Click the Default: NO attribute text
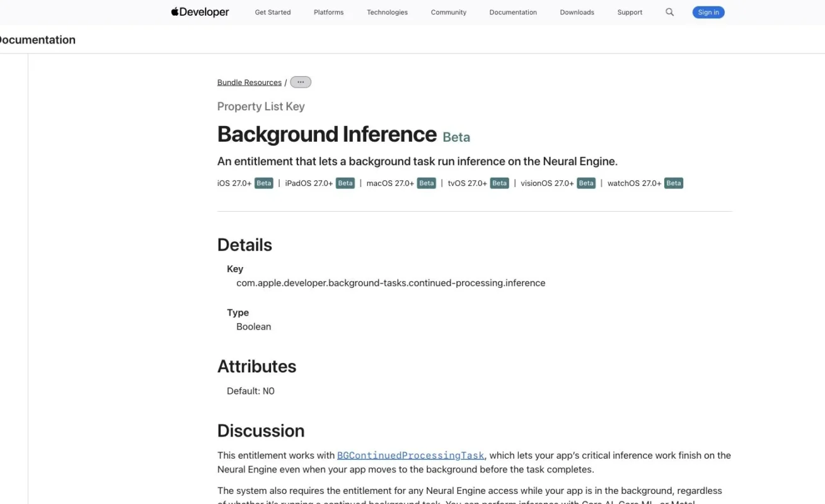 (251, 391)
